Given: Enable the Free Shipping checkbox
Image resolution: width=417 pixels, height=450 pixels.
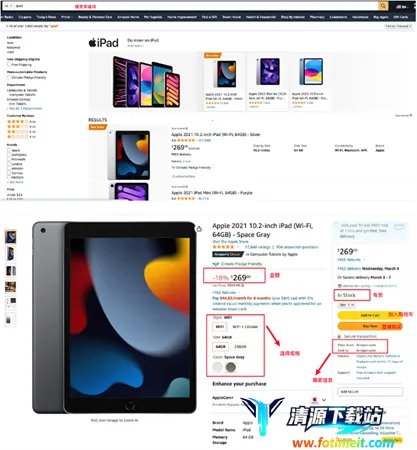Looking at the screenshot, I should 9,65.
